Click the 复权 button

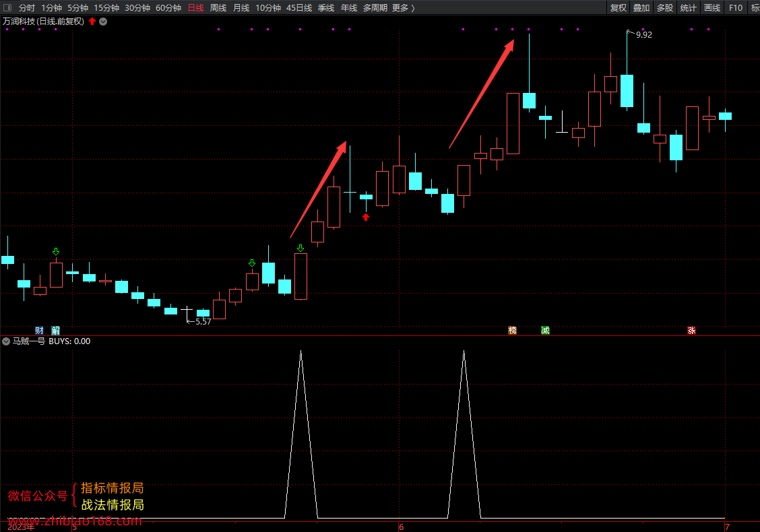tap(619, 8)
